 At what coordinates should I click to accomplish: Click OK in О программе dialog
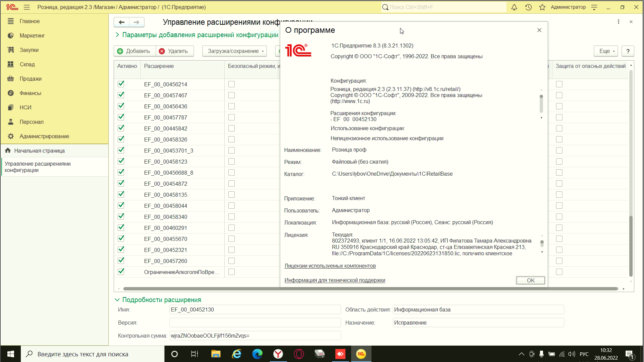pyautogui.click(x=531, y=280)
